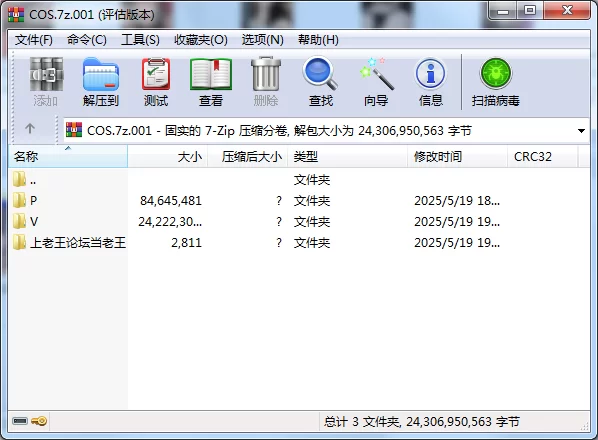Image resolution: width=598 pixels, height=440 pixels.
Task: Open the 命令(C) menu
Action: click(x=87, y=40)
